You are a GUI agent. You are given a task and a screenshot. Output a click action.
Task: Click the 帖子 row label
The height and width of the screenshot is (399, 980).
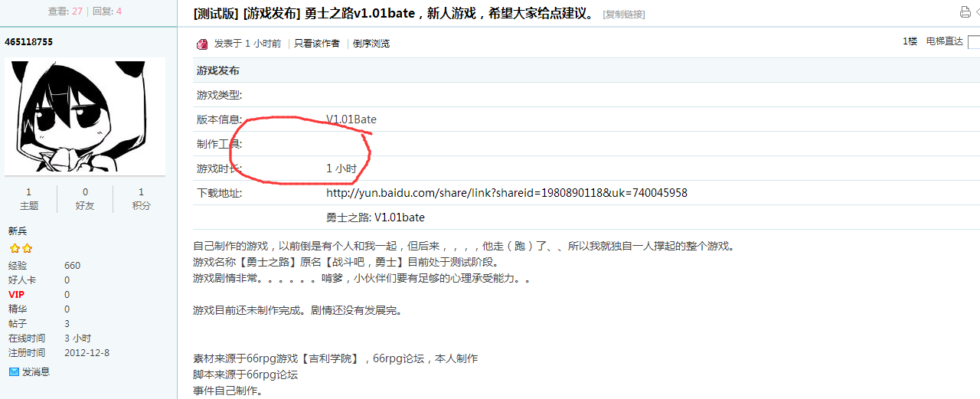point(18,324)
